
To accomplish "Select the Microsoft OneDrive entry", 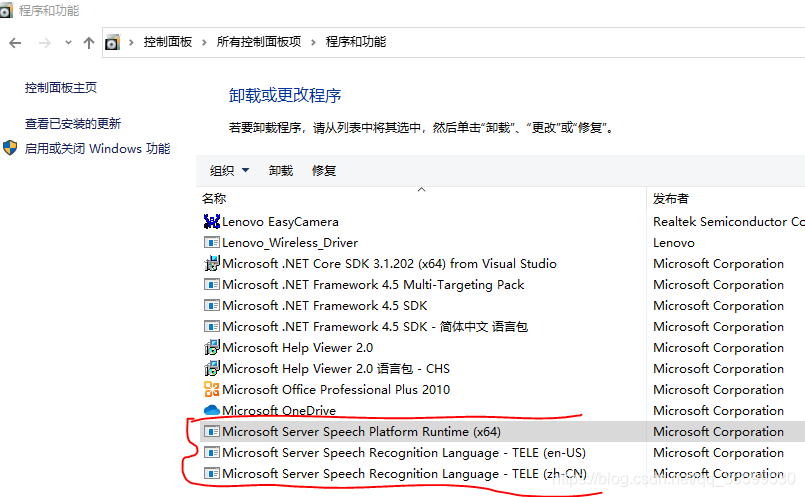I will click(x=279, y=411).
